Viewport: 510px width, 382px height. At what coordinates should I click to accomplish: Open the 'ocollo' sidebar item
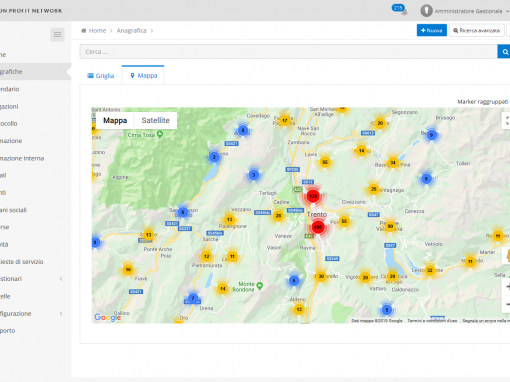point(35,123)
